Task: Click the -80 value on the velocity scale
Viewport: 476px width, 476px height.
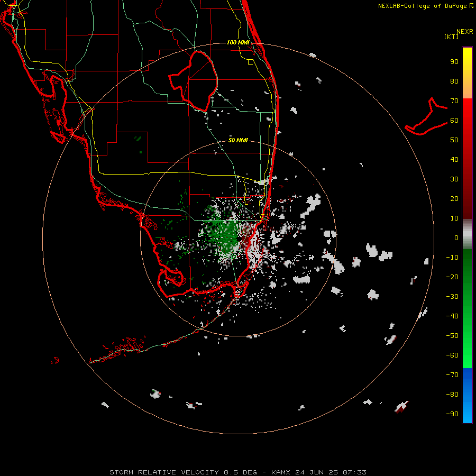Action: [452, 395]
